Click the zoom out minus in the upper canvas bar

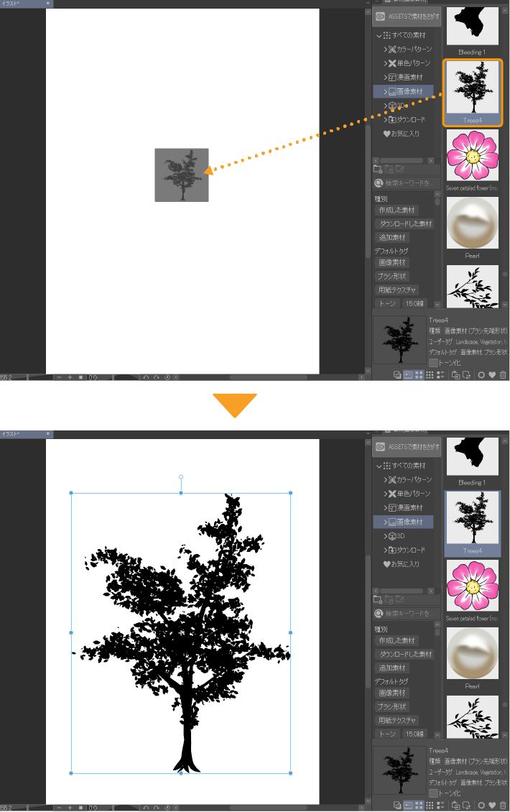pos(60,377)
